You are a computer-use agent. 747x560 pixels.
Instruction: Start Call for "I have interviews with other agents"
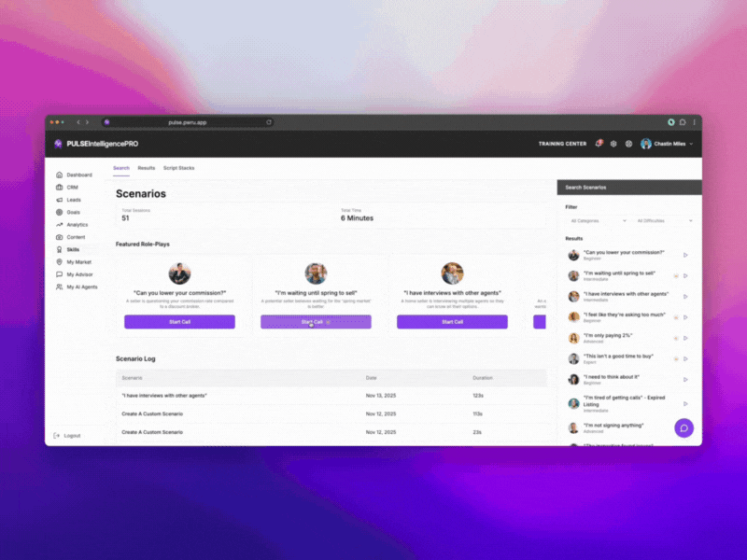452,322
